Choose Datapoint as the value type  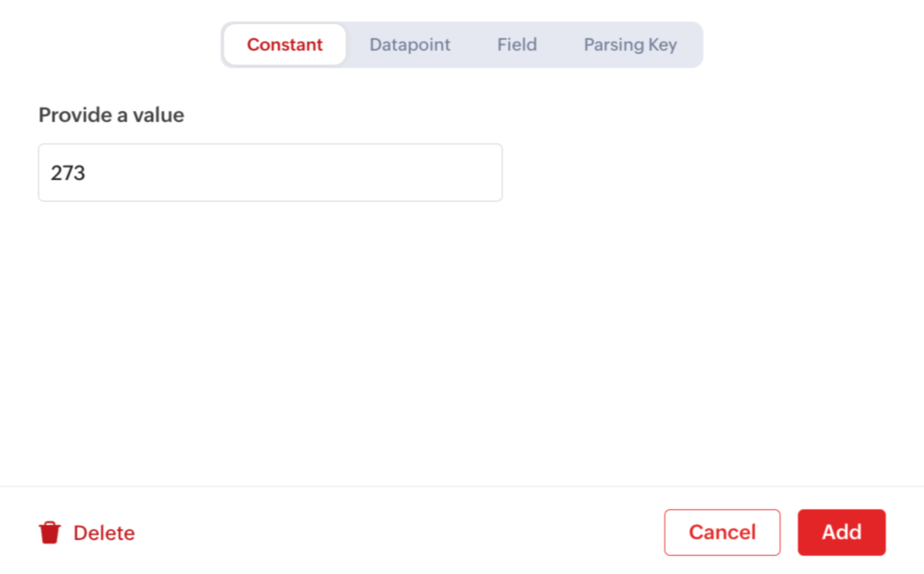tap(410, 45)
